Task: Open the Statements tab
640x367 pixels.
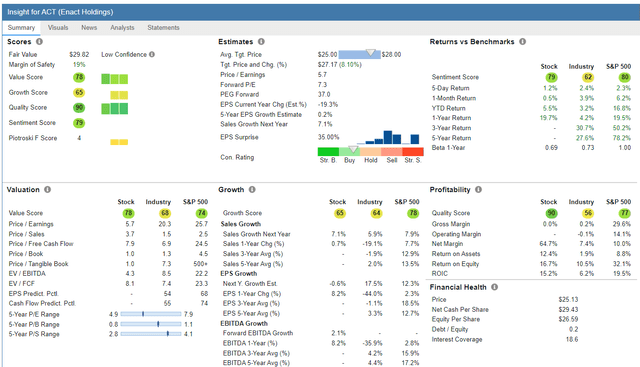Action: 163,28
